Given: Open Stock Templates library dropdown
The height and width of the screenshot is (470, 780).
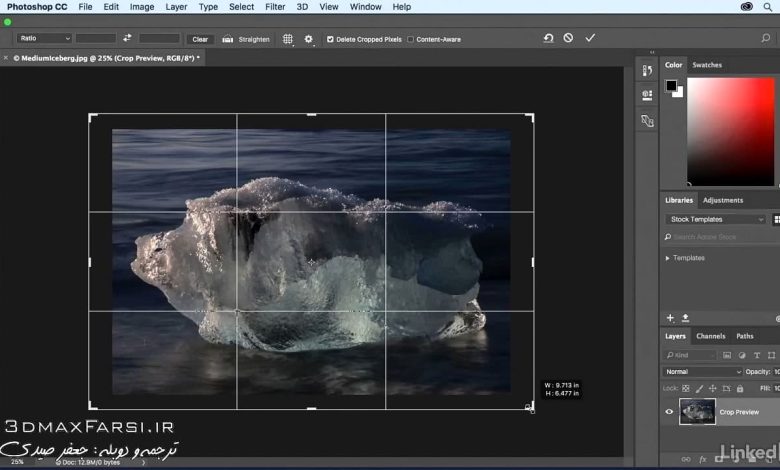Looking at the screenshot, I should coord(715,219).
